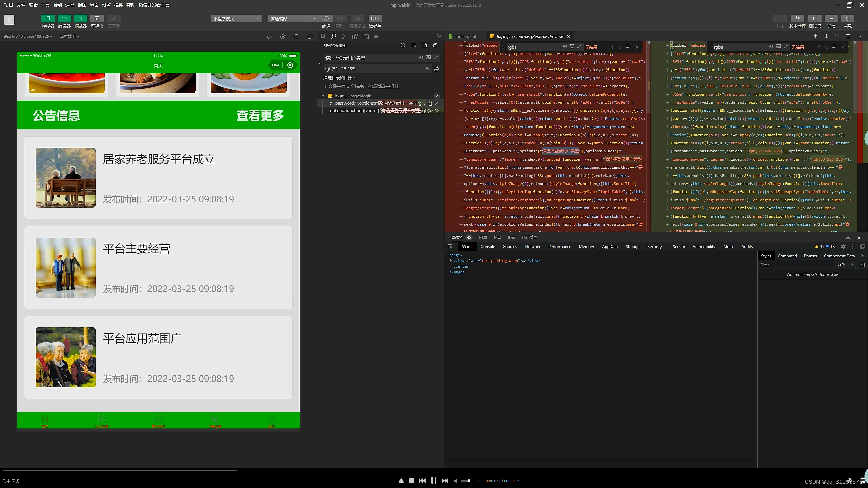Collapse login.js search result tree
This screenshot has width=868, height=488.
coord(323,96)
